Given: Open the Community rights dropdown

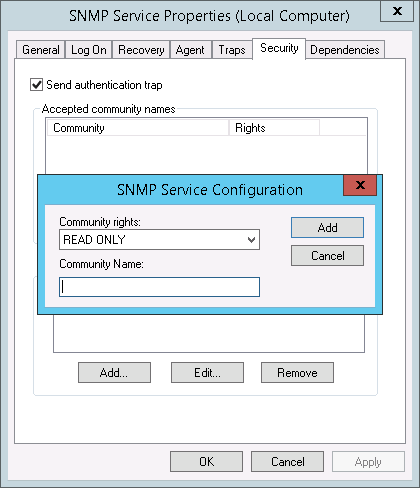Looking at the screenshot, I should [x=159, y=239].
